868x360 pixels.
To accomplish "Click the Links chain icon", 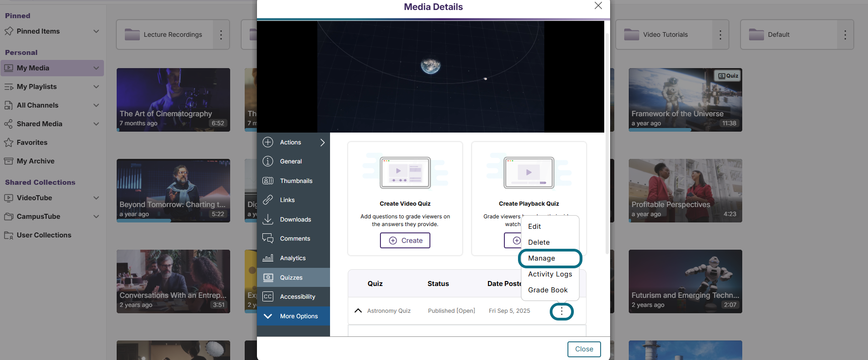I will click(268, 200).
